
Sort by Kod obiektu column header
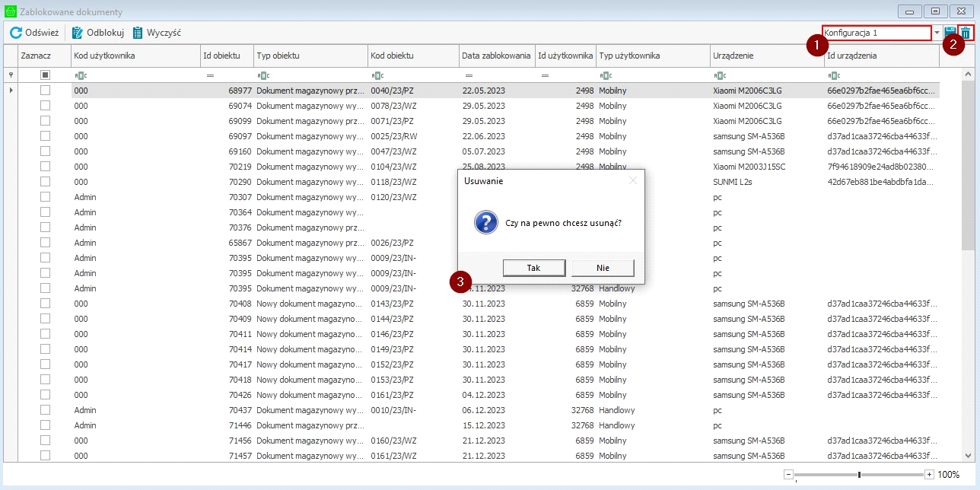pyautogui.click(x=413, y=56)
